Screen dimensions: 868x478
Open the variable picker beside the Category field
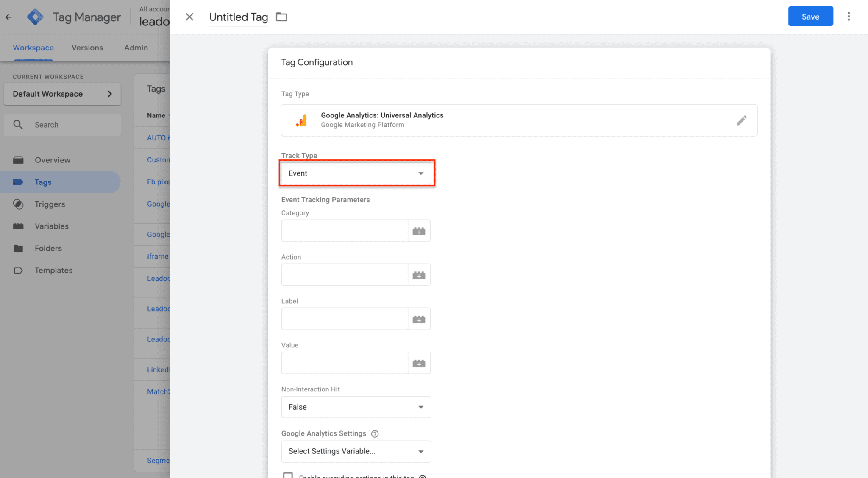(x=419, y=231)
